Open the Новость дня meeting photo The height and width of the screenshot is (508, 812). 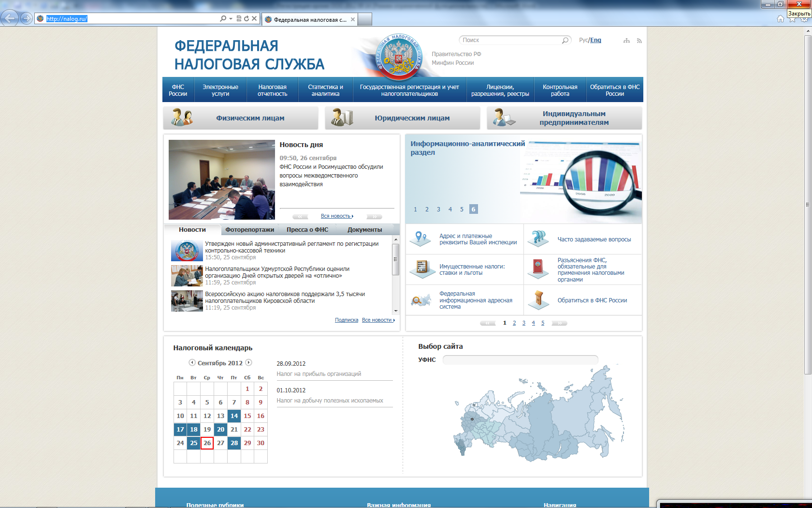(222, 180)
